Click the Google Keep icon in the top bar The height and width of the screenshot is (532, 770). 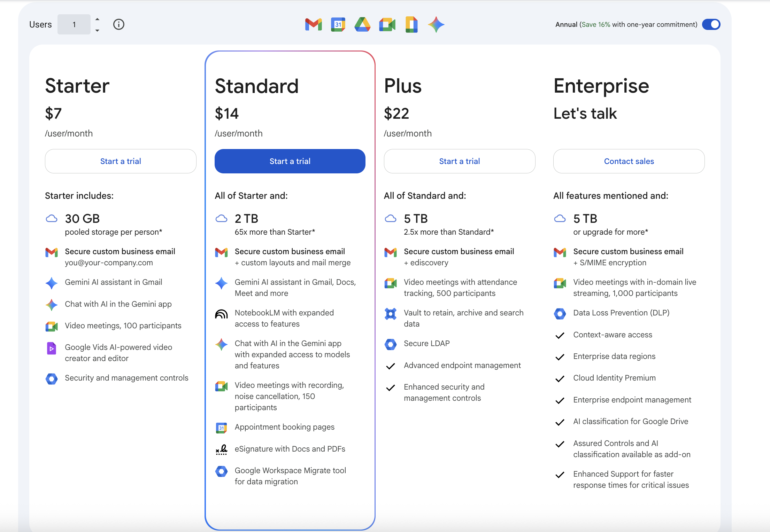411,24
